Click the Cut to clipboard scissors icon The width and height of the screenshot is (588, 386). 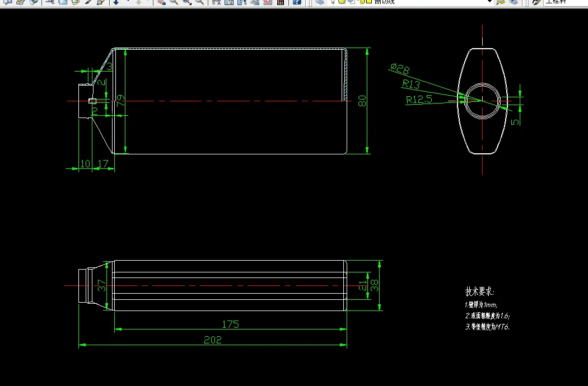click(x=49, y=2)
